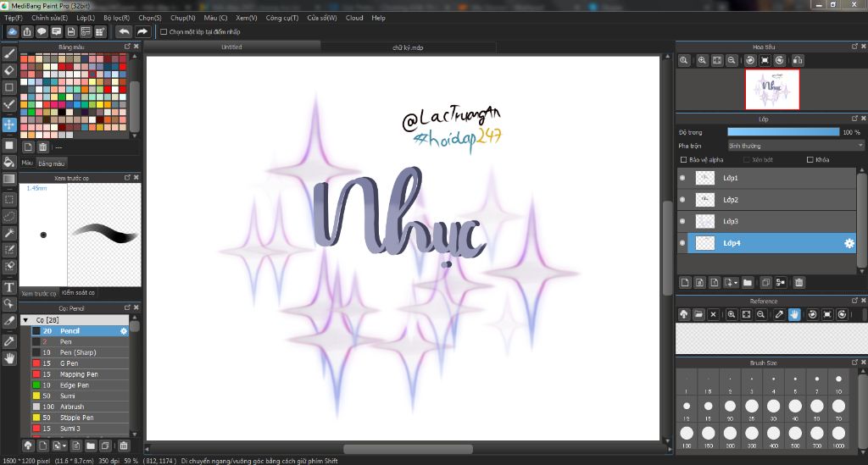Select eyedropper in Reference panel
The height and width of the screenshot is (465, 868).
click(x=779, y=314)
